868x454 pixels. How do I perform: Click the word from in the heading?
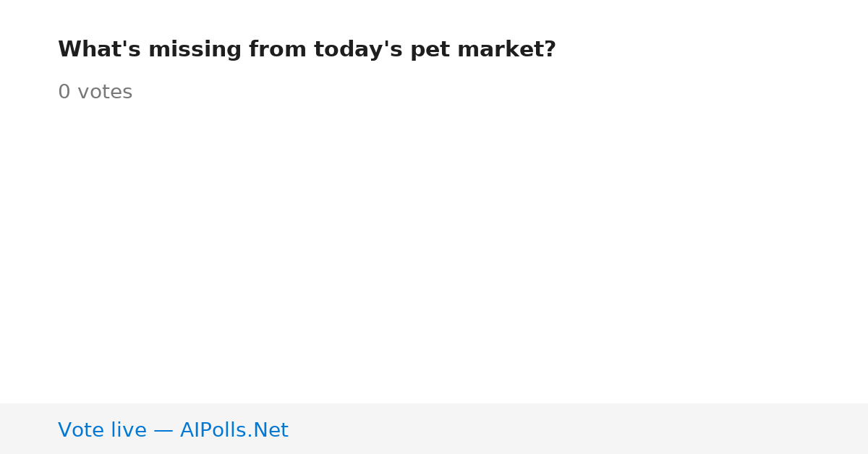point(278,50)
